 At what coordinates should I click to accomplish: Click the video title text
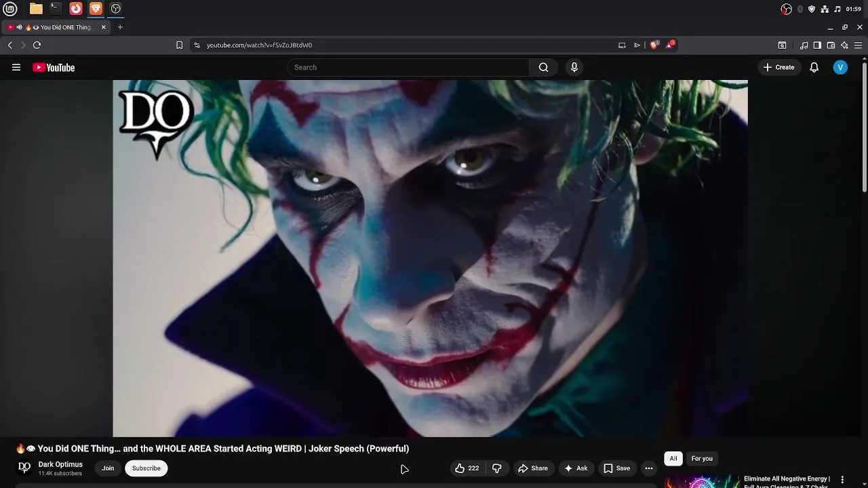point(212,449)
